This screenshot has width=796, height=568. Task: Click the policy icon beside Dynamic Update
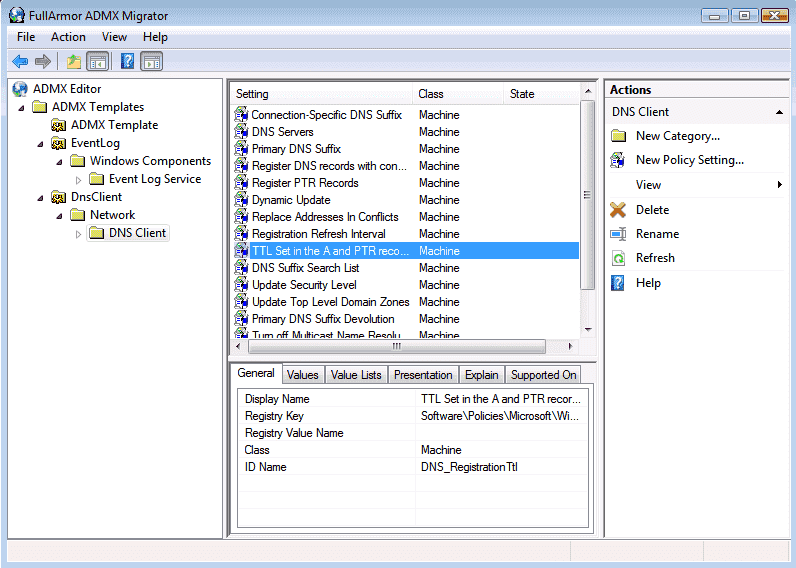click(x=242, y=199)
